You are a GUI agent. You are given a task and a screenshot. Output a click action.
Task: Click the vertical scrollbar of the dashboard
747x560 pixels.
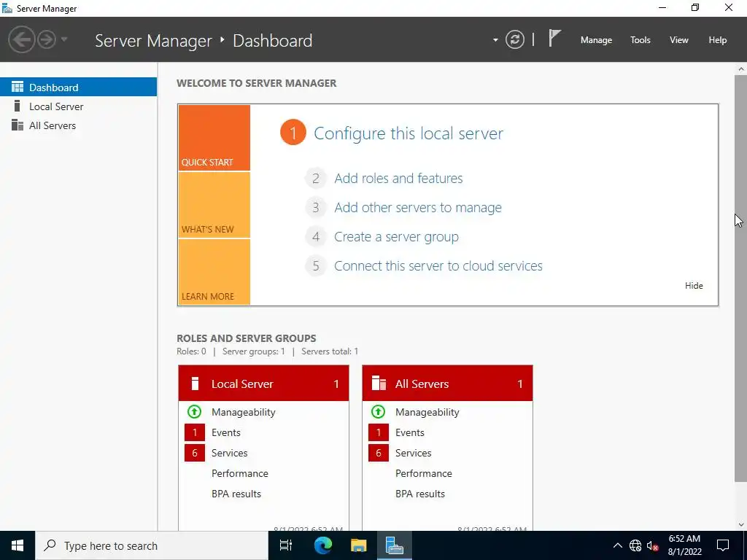741,278
